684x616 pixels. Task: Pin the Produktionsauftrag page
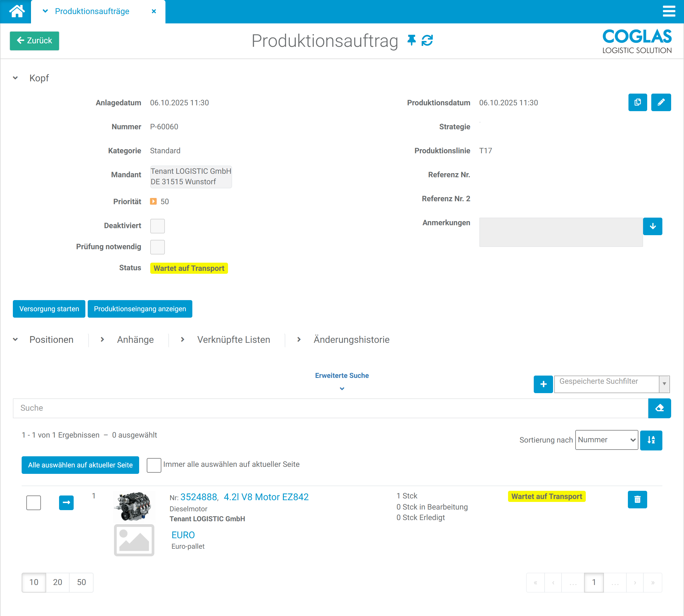tap(411, 40)
